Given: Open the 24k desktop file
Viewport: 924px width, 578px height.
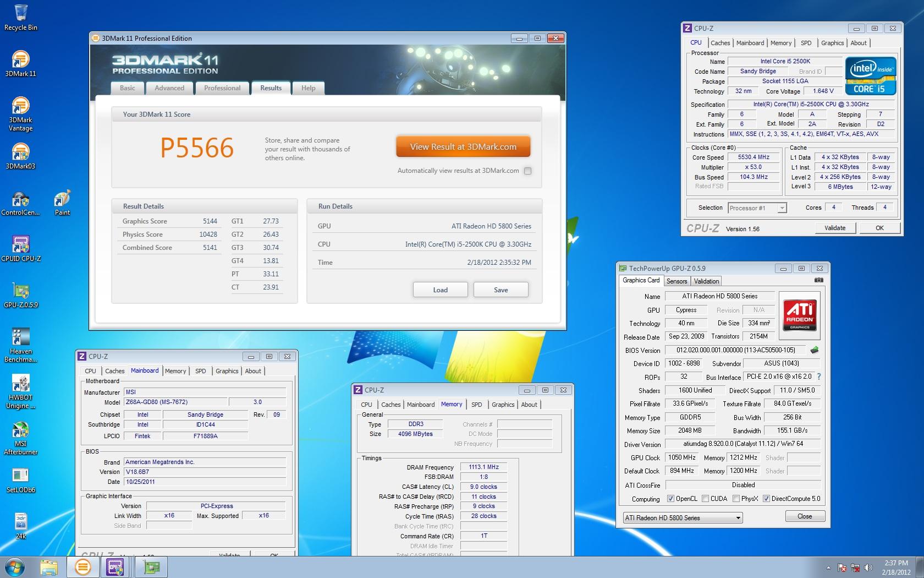Looking at the screenshot, I should pos(21,526).
